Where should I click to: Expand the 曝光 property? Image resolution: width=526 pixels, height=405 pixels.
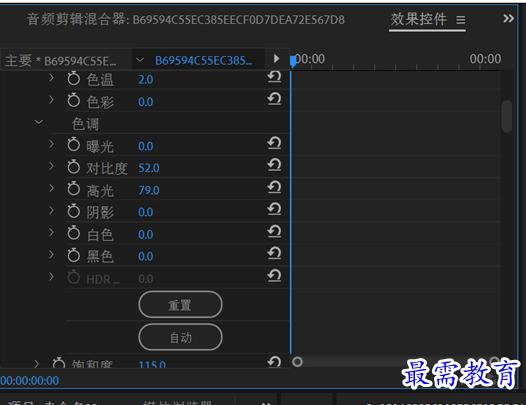pyautogui.click(x=51, y=144)
